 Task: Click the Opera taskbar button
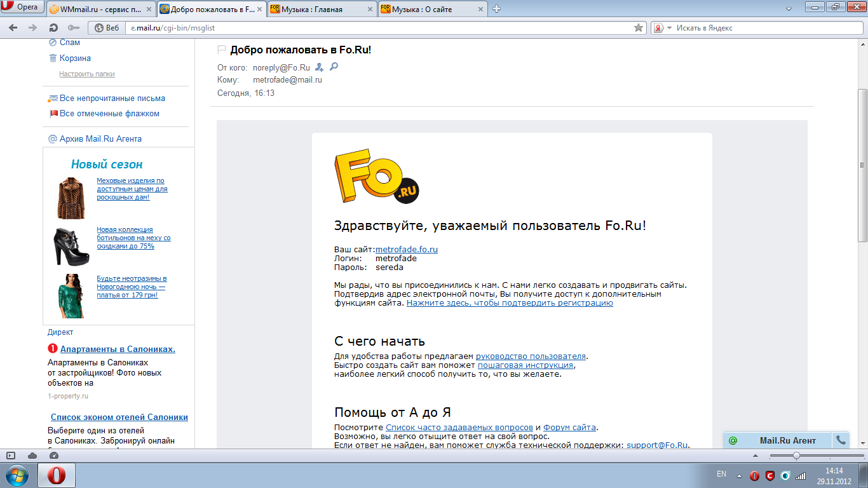tap(56, 475)
